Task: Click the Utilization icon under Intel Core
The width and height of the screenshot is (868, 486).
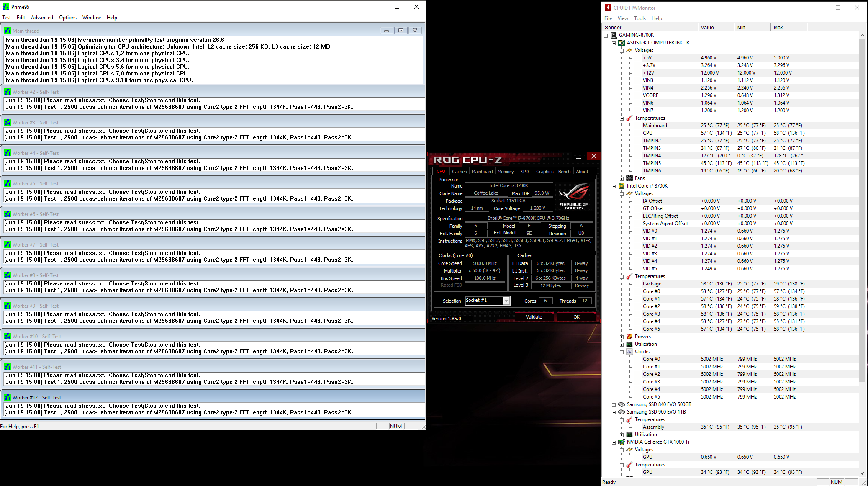Action: pyautogui.click(x=629, y=344)
